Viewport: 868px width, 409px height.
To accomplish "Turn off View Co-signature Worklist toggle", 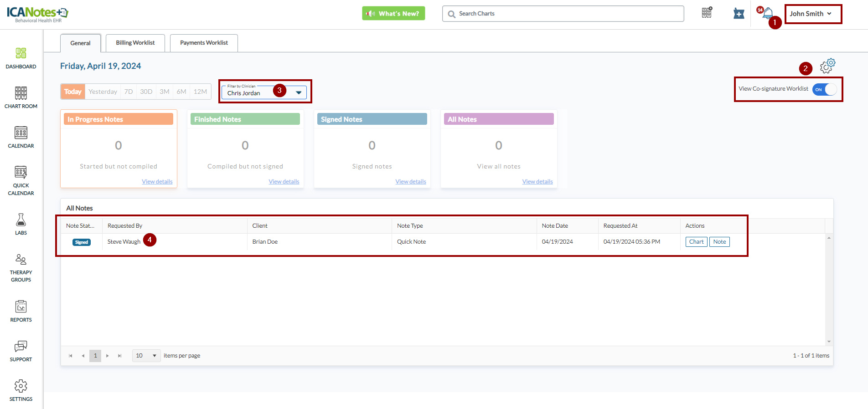I will tap(825, 89).
